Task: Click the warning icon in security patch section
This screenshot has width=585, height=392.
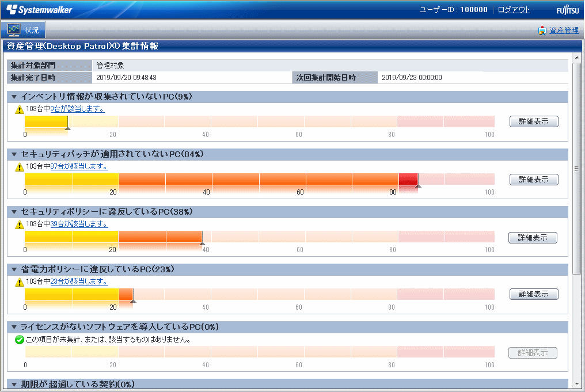Action: (x=20, y=167)
